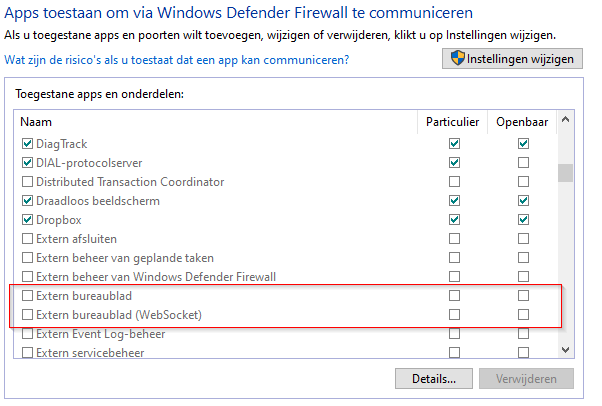Check Extern bureaublad (WebSocket) Openbaar box
The height and width of the screenshot is (406, 602).
pos(523,315)
